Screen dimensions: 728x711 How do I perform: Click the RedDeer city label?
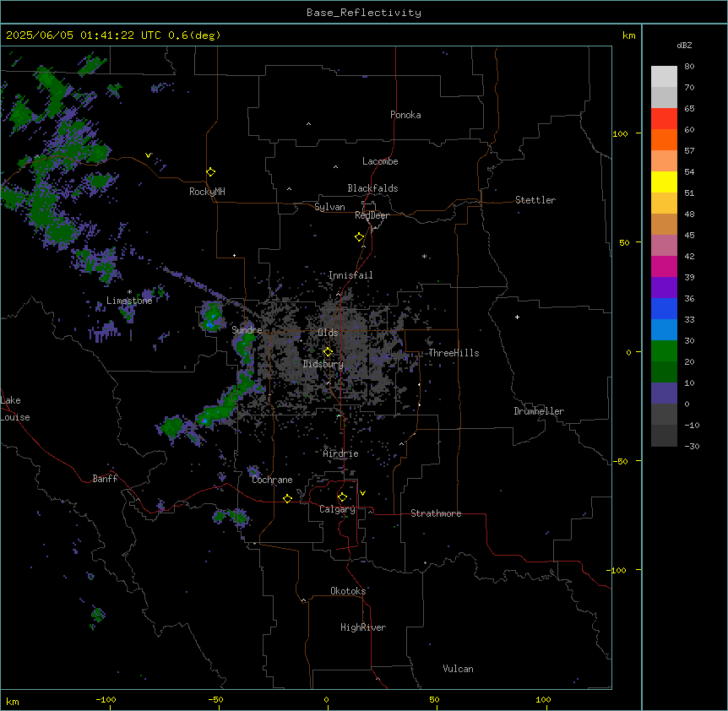[372, 215]
